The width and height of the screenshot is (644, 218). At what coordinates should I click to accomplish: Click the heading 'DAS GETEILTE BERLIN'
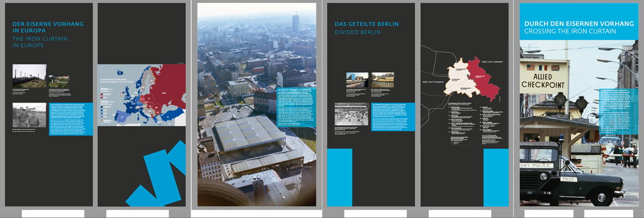(x=366, y=24)
